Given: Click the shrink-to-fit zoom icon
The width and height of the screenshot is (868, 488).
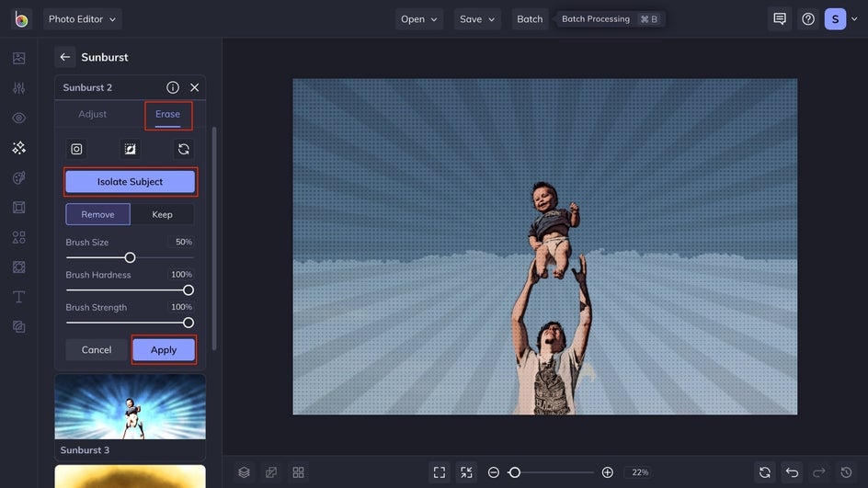Looking at the screenshot, I should point(467,472).
